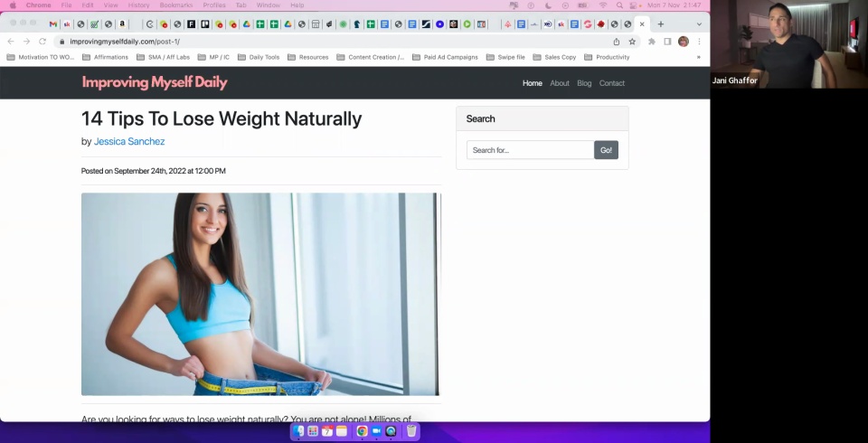Open author Jessica Sanchez's link
Screen dimensions: 868x443
coord(129,141)
